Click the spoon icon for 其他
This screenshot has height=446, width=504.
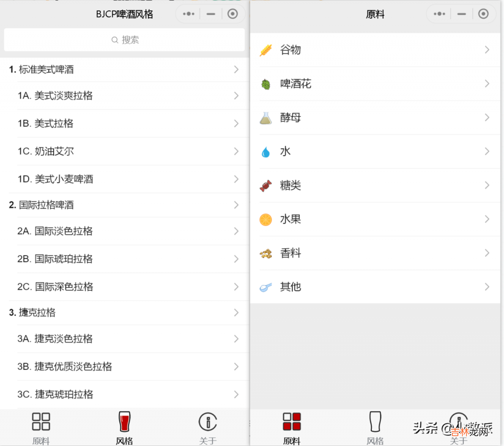click(266, 287)
